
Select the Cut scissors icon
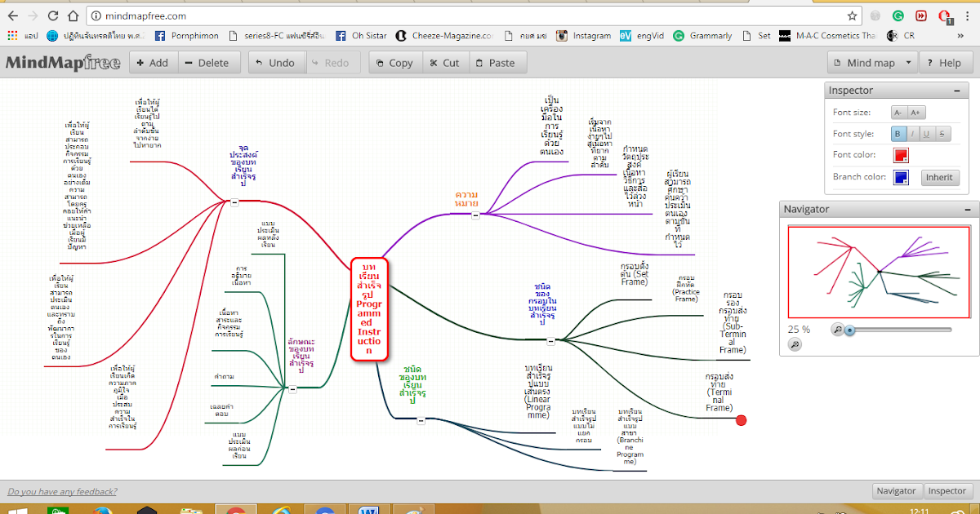432,62
